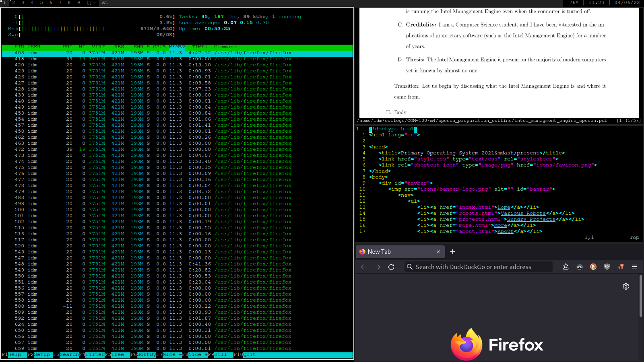This screenshot has height=362, width=644.
Task: Open the DuckDuckGo Privacy Essentials extension
Action: (593, 267)
